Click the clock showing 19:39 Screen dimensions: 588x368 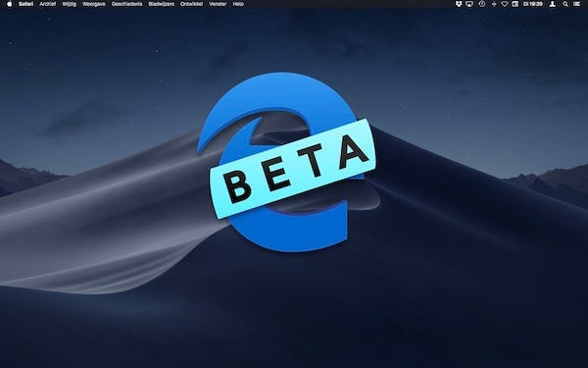[x=533, y=4]
